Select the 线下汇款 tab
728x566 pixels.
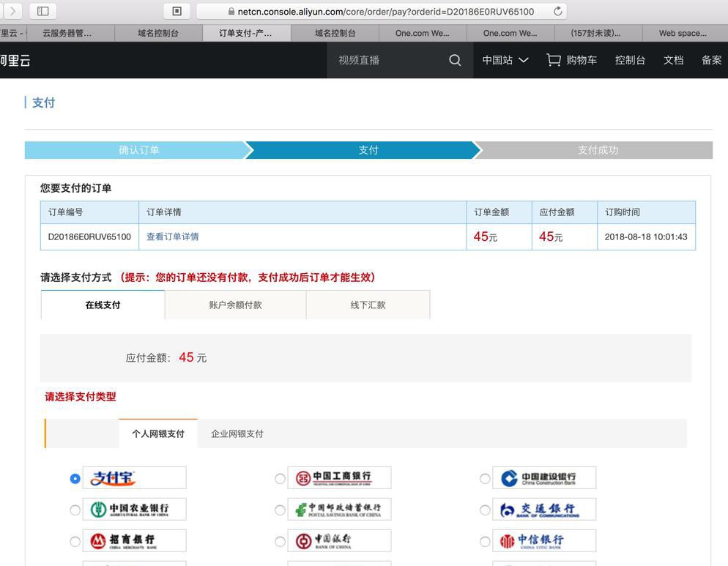coord(368,305)
